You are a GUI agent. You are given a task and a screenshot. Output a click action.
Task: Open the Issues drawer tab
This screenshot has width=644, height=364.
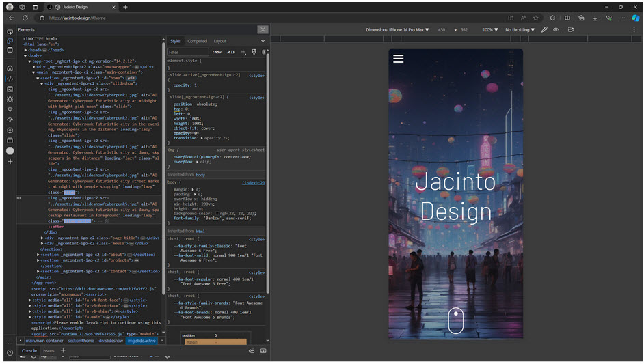pyautogui.click(x=49, y=350)
